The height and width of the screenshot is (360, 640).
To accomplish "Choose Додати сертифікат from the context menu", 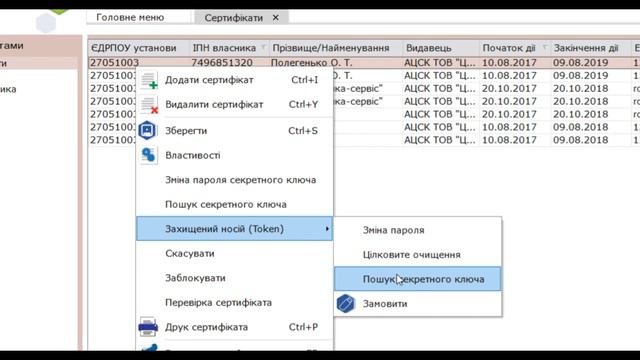I will (x=234, y=80).
